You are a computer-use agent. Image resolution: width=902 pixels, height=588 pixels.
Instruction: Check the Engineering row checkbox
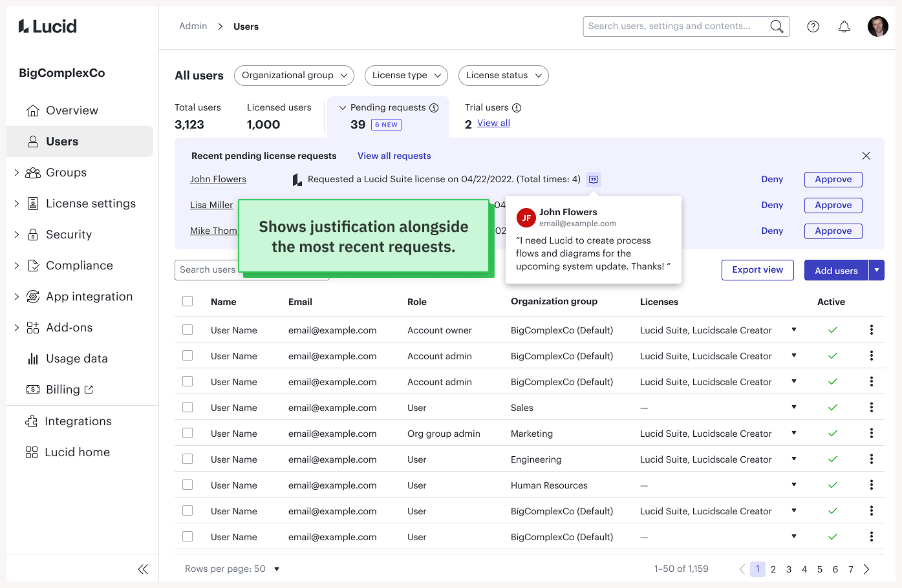188,459
